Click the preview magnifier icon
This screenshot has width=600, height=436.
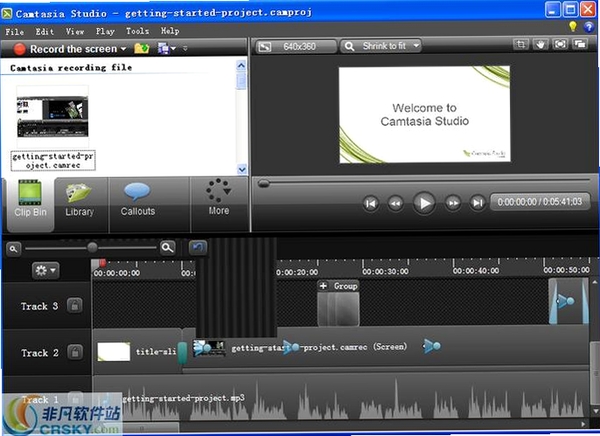pyautogui.click(x=349, y=47)
